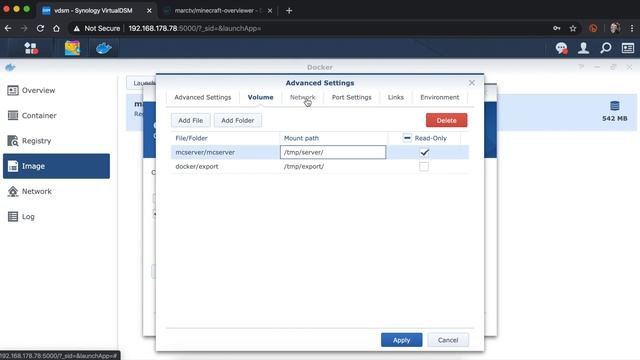The height and width of the screenshot is (360, 640).
Task: Open the DSM main menu icon
Action: [x=31, y=48]
